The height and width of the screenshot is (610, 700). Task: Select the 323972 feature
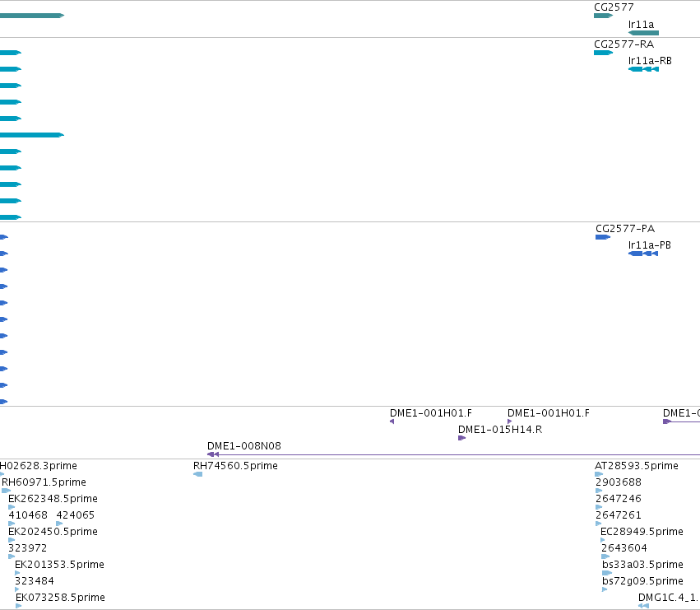click(12, 556)
